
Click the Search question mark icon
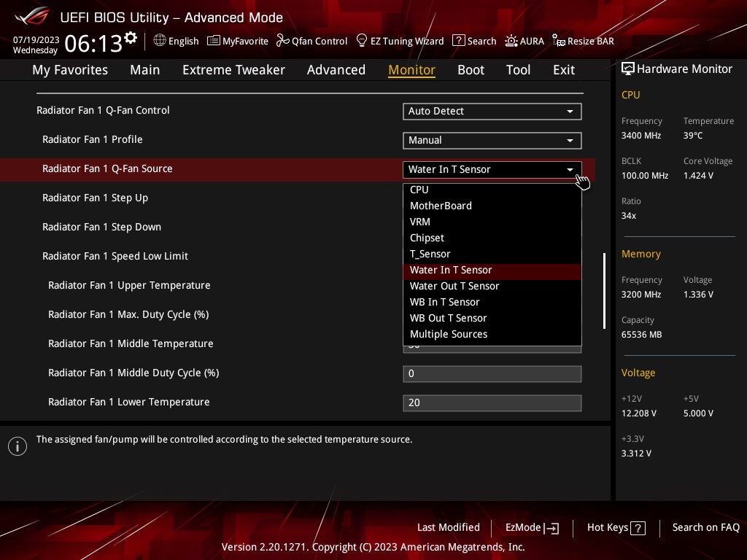pos(458,41)
